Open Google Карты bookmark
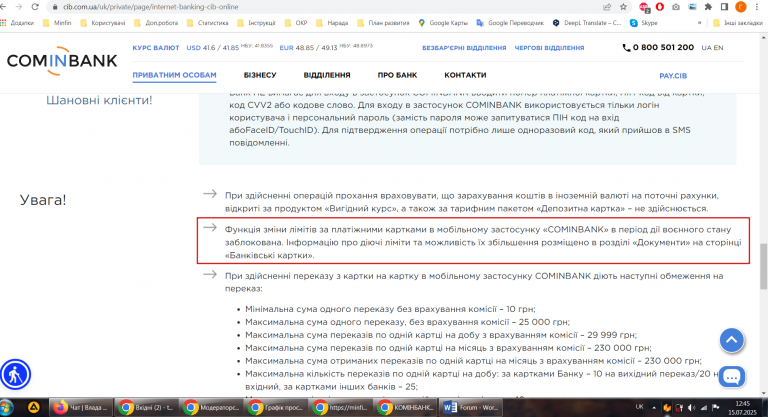Viewport: 768px width, 417px height. click(443, 23)
